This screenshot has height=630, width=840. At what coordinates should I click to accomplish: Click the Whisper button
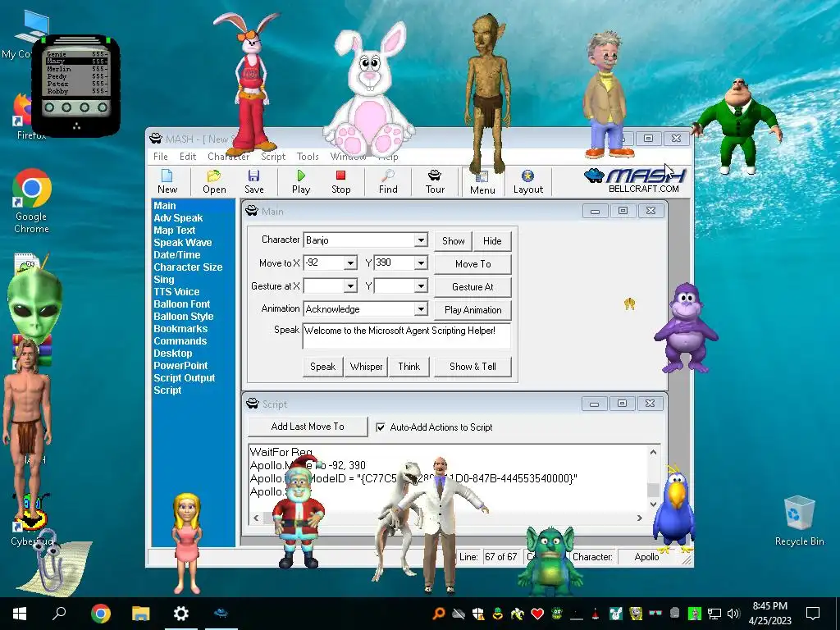pyautogui.click(x=366, y=367)
